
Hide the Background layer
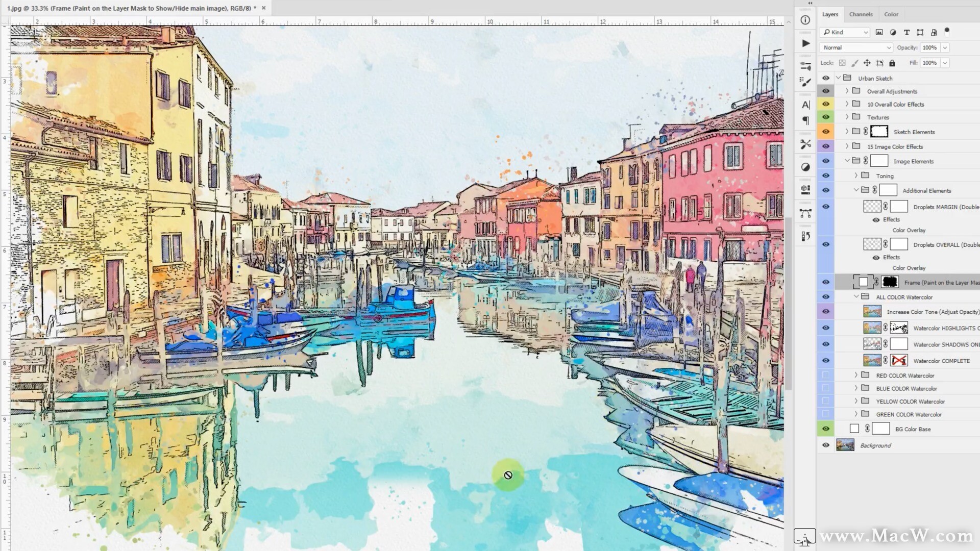click(825, 445)
